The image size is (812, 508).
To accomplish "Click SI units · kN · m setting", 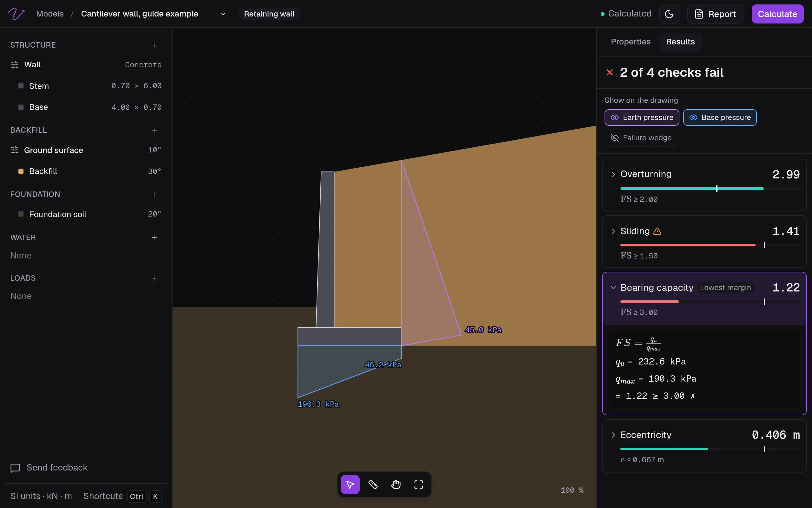I will tap(41, 496).
